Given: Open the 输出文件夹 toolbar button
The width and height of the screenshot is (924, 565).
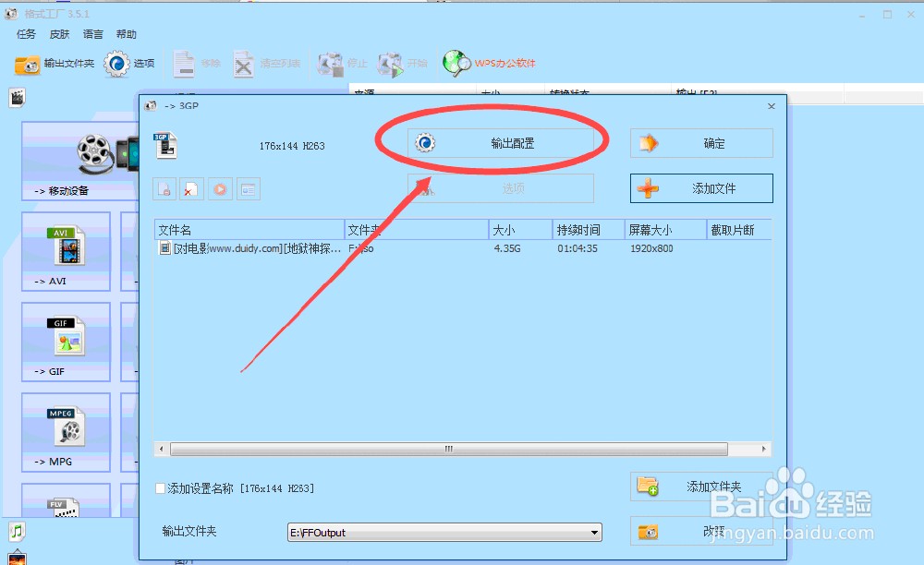Looking at the screenshot, I should (x=55, y=64).
